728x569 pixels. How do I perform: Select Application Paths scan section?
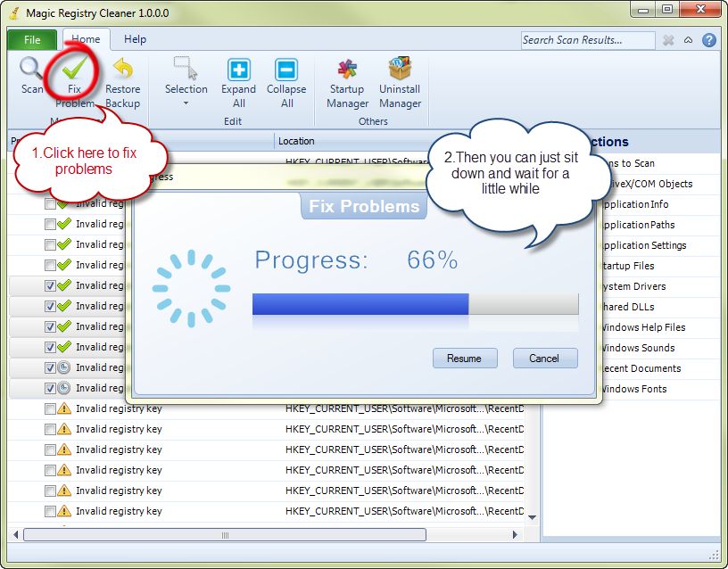click(x=639, y=225)
